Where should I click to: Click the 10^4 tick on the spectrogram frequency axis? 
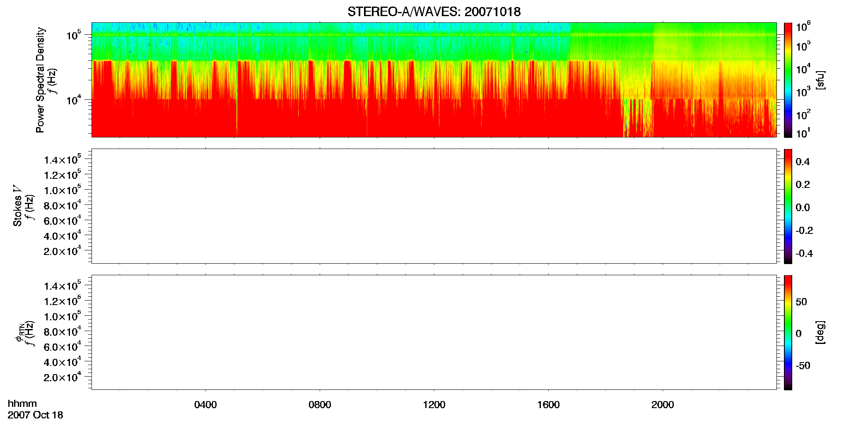[x=73, y=100]
